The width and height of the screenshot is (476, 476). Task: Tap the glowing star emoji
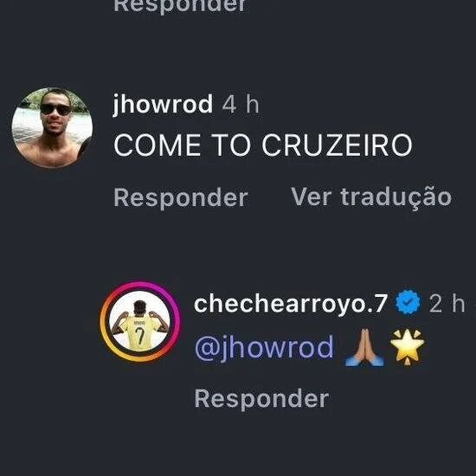[x=407, y=347]
